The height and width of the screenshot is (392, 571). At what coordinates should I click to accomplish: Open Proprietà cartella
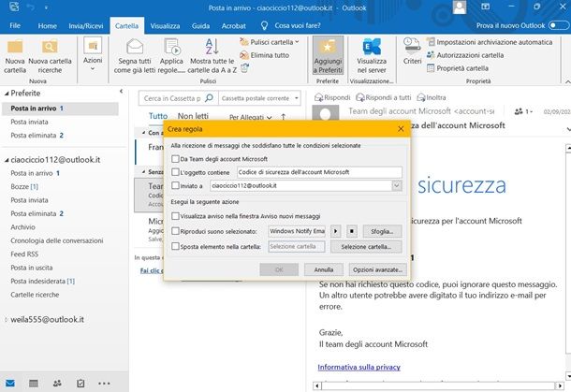click(458, 68)
